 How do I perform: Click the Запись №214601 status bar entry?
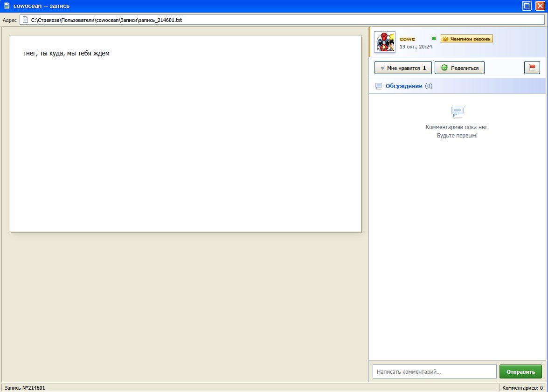tap(25, 388)
